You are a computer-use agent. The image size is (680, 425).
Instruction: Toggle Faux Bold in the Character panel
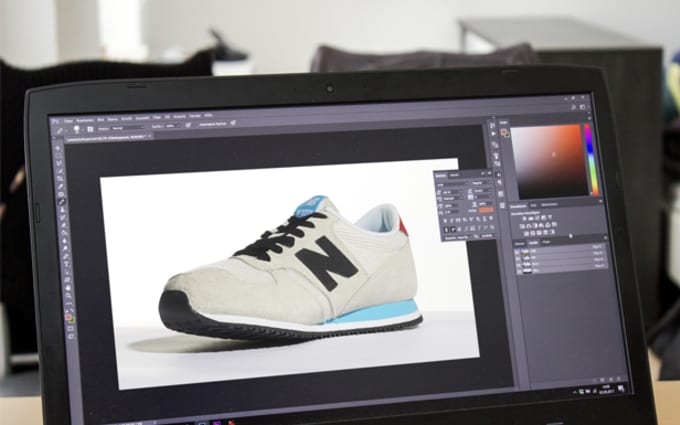pyautogui.click(x=445, y=220)
